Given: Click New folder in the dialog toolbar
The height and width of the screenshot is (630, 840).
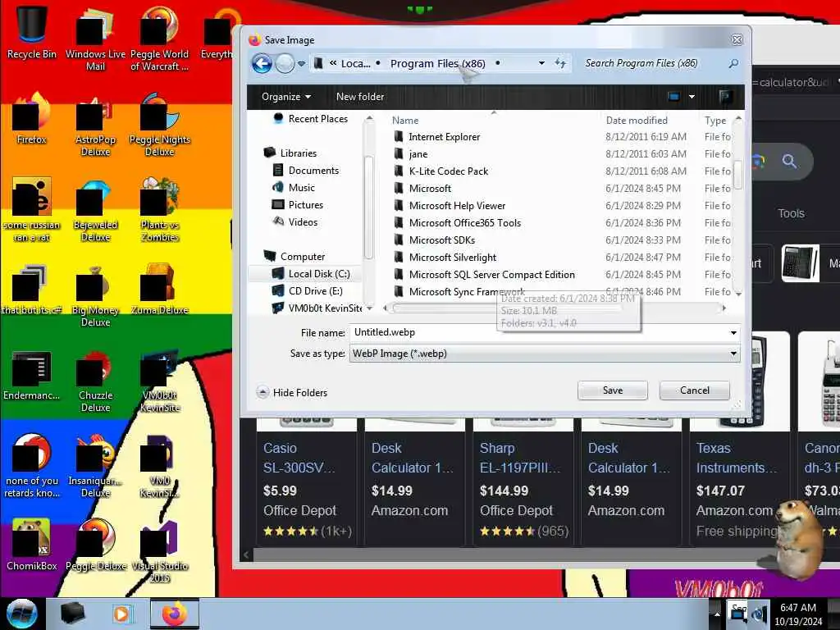Looking at the screenshot, I should (360, 97).
